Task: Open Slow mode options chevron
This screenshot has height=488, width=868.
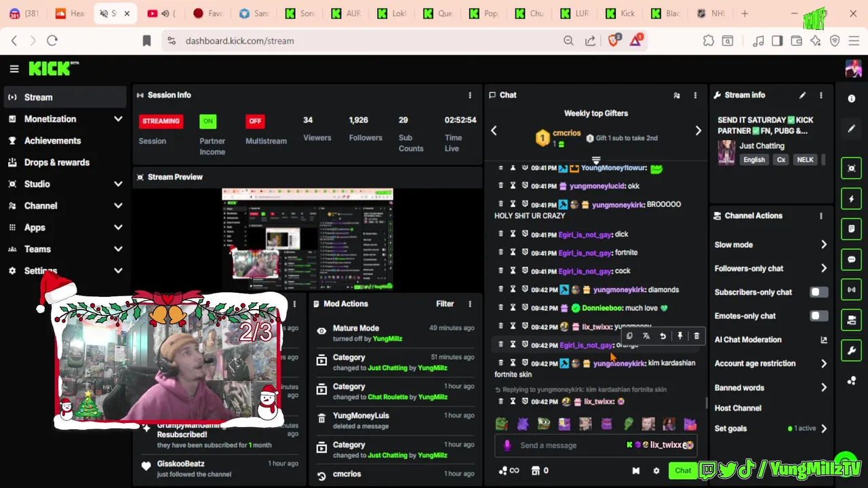Action: [824, 245]
